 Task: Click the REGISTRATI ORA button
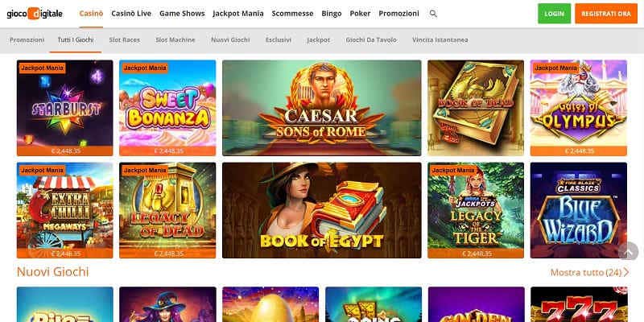coord(606,14)
